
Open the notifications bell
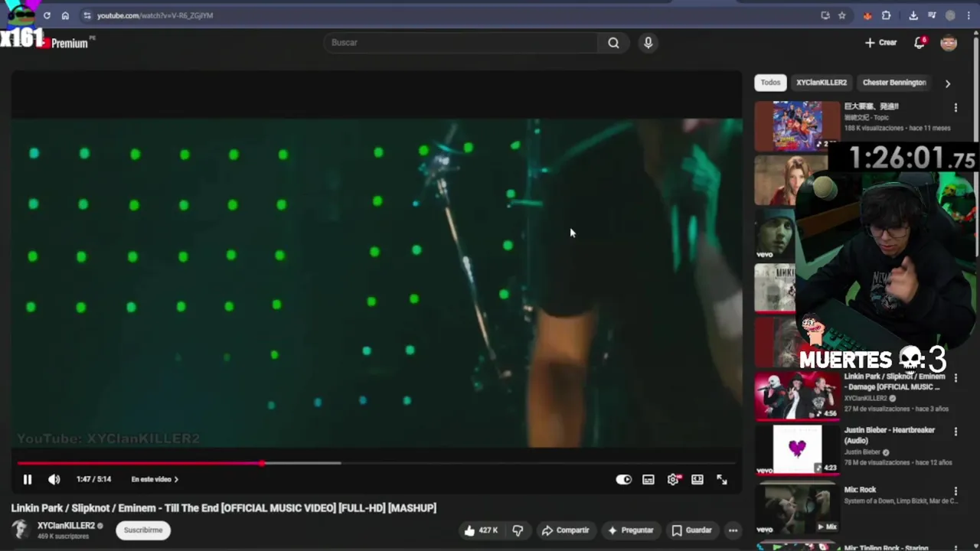point(920,43)
